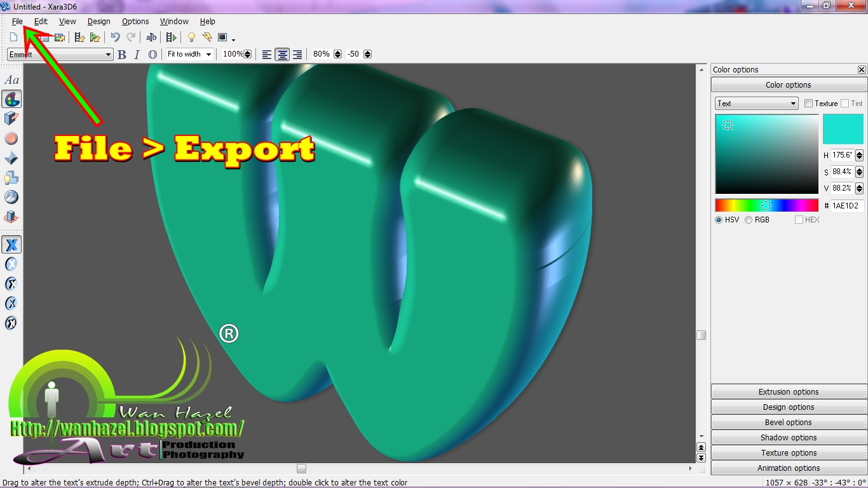Enable the Texture checkbox
This screenshot has height=488, width=868.
pyautogui.click(x=808, y=104)
